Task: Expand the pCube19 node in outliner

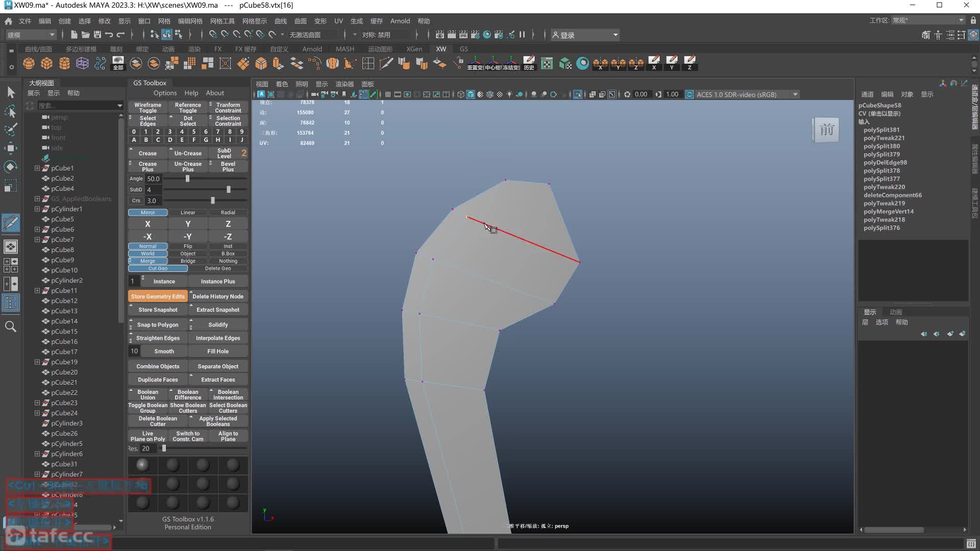Action: [x=37, y=362]
